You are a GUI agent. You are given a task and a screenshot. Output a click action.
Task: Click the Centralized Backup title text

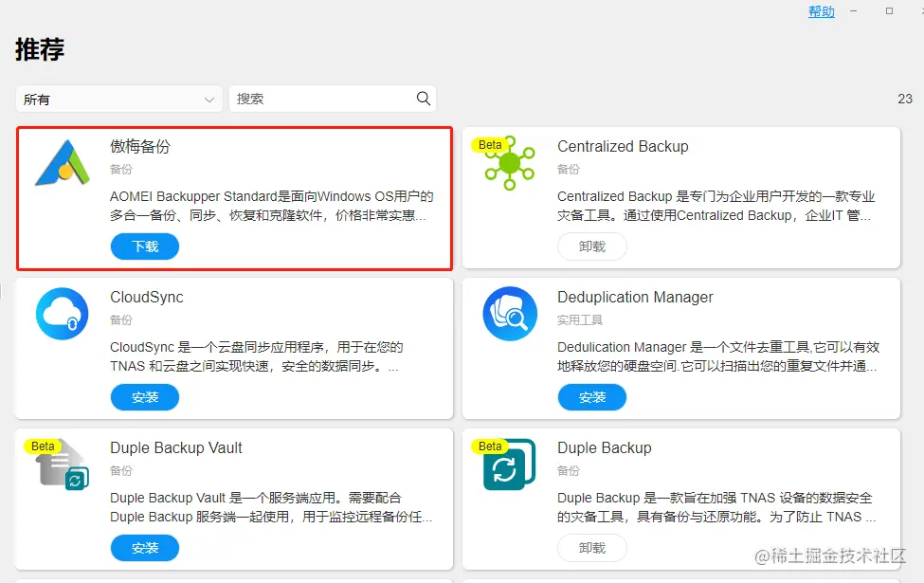click(623, 146)
